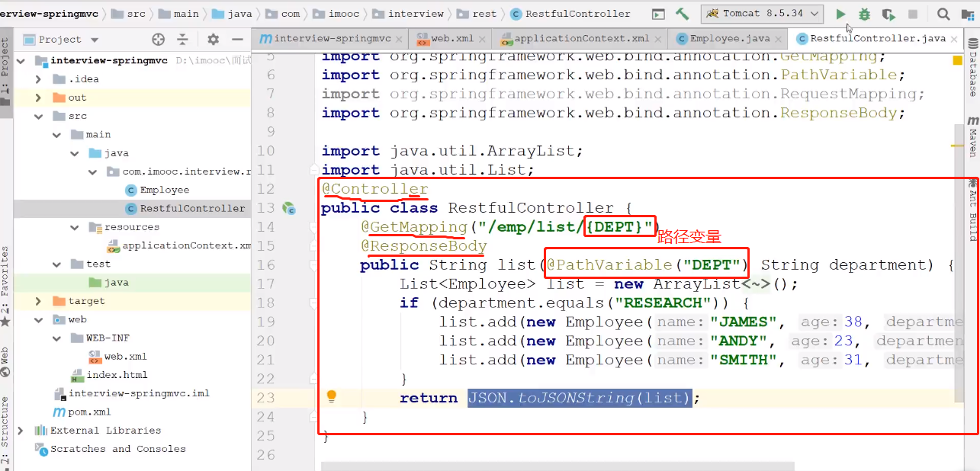Viewport: 980px width, 471px height.
Task: Click the interview breadcrumb in the navigation bar
Action: tap(416, 14)
